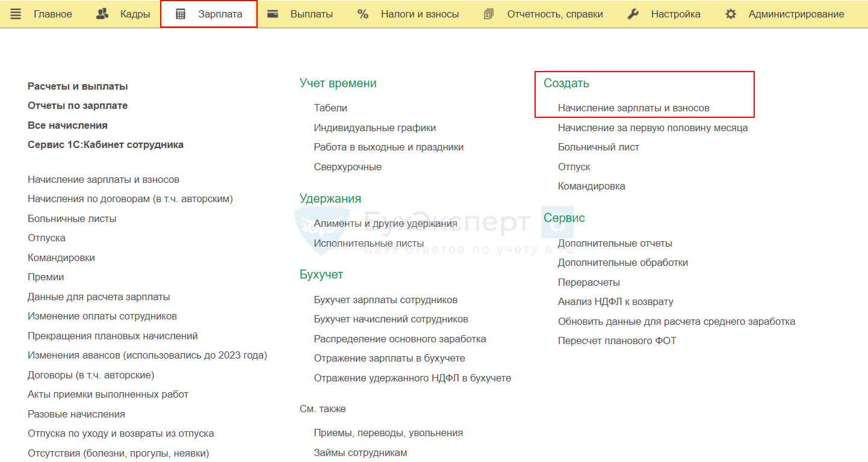The image size is (868, 462).
Task: Open the Выплаты menu section
Action: pyautogui.click(x=311, y=14)
